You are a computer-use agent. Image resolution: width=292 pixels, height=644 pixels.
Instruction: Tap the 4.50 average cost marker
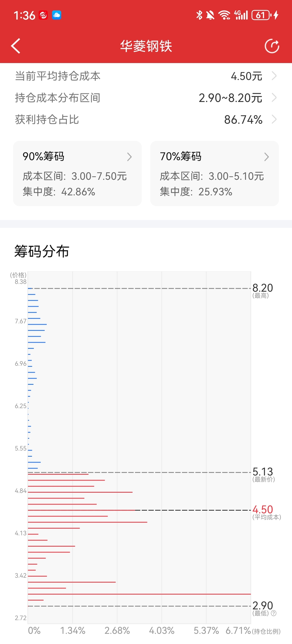click(x=262, y=510)
